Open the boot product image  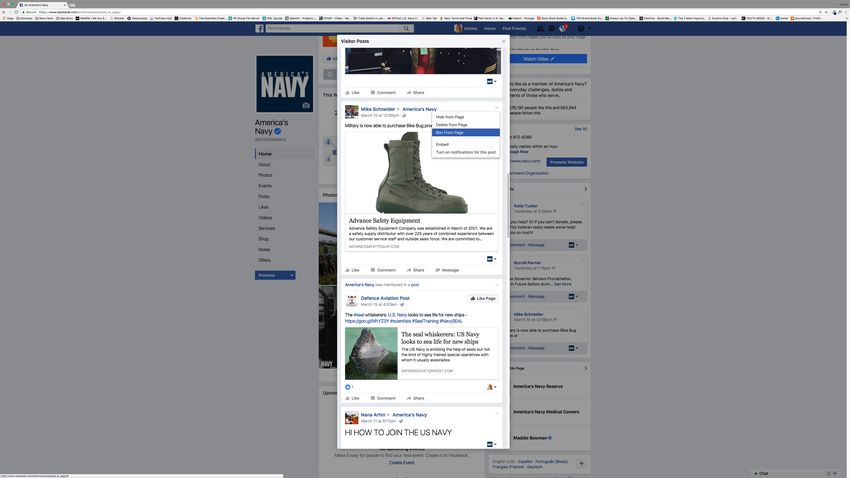[x=421, y=172]
